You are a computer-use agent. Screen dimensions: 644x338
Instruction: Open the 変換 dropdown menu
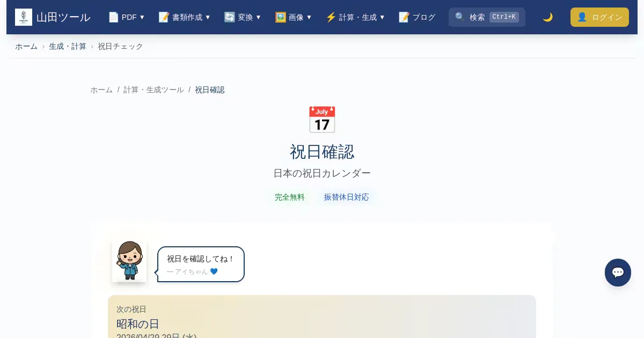click(243, 17)
